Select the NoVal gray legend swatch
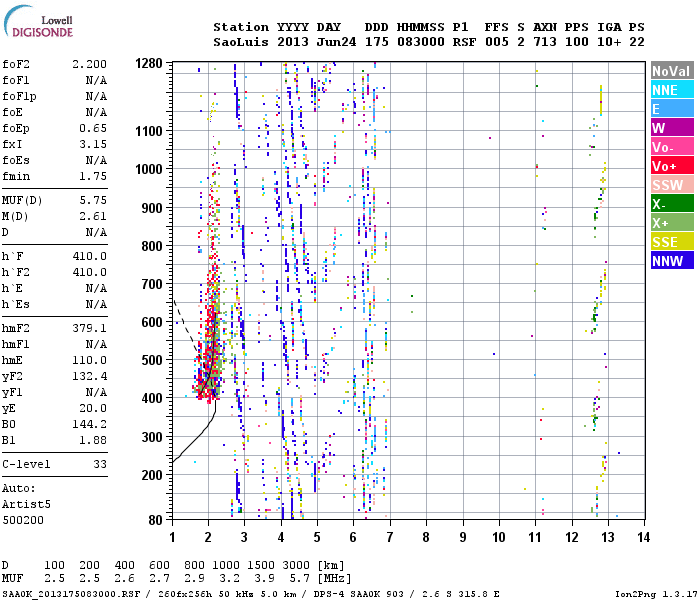Viewport: 700px width, 600px height. [x=672, y=71]
